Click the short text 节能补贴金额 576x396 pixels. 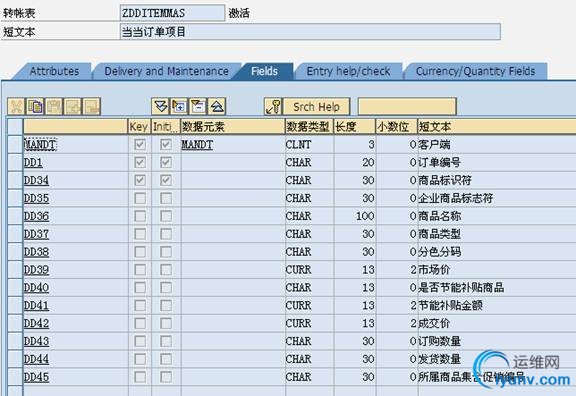coord(451,306)
